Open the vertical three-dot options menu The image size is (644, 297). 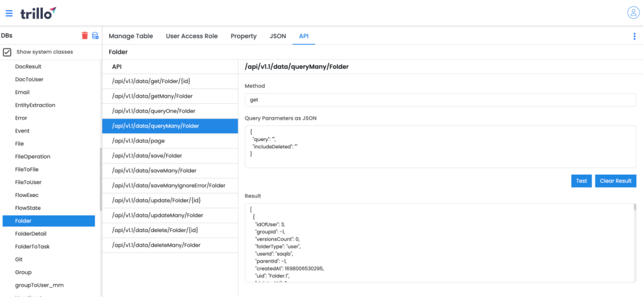tap(634, 36)
